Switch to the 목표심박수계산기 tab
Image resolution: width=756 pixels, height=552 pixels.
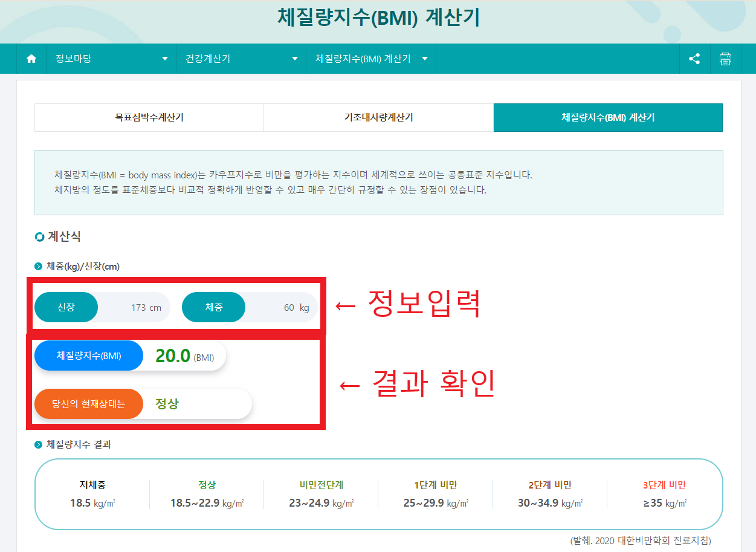[149, 117]
